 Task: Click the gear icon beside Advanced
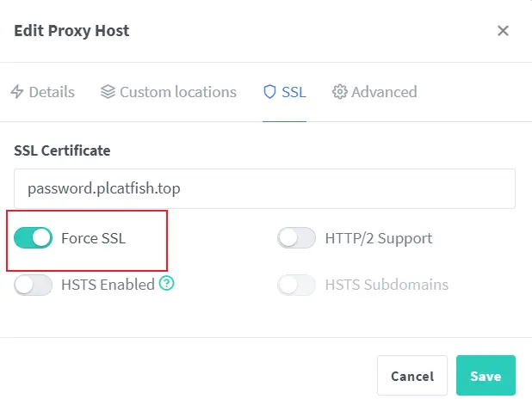(x=340, y=92)
